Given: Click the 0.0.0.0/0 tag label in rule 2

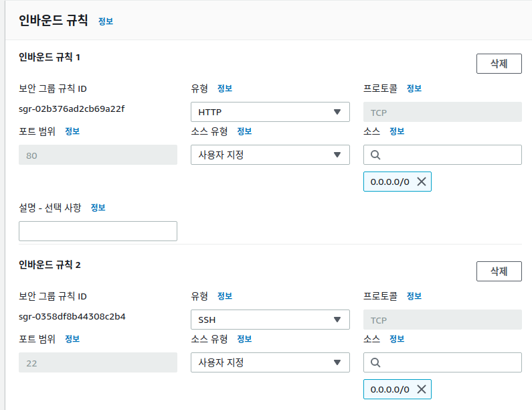Looking at the screenshot, I should (390, 389).
